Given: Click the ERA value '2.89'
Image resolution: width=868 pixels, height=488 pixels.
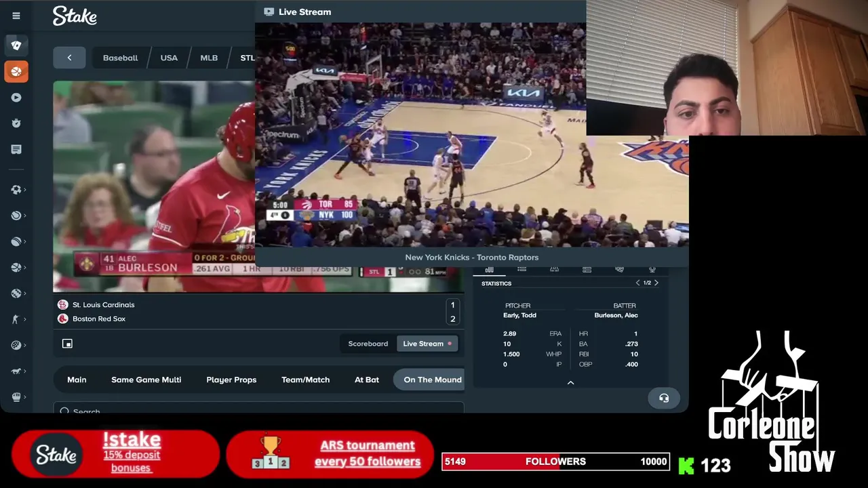Looking at the screenshot, I should 510,333.
